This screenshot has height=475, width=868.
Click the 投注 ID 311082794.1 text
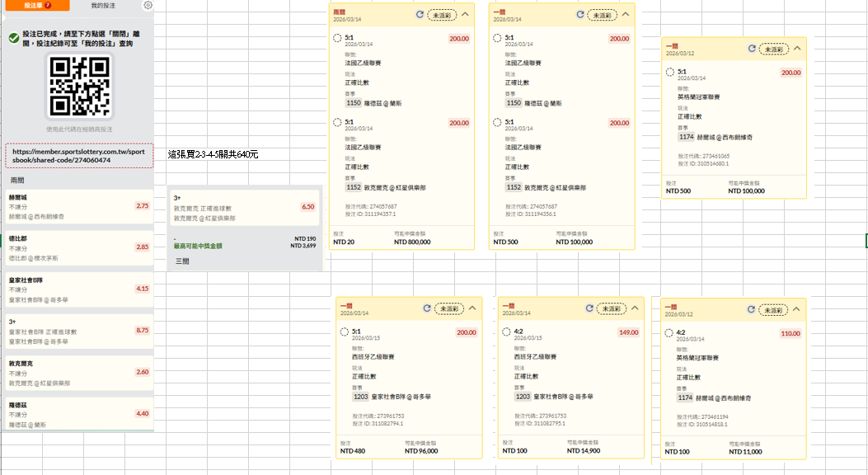[x=378, y=424]
